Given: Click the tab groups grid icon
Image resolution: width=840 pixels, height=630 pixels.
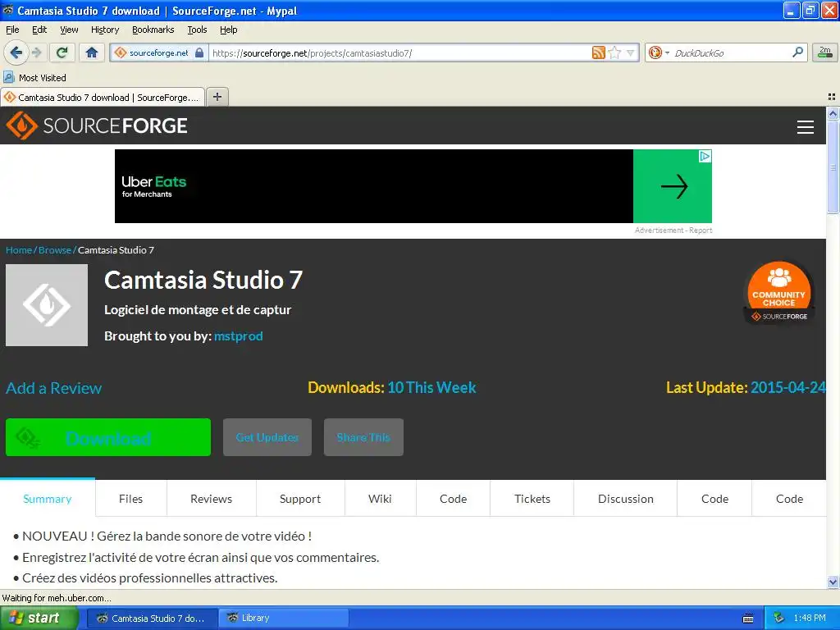Looking at the screenshot, I should pos(832,97).
